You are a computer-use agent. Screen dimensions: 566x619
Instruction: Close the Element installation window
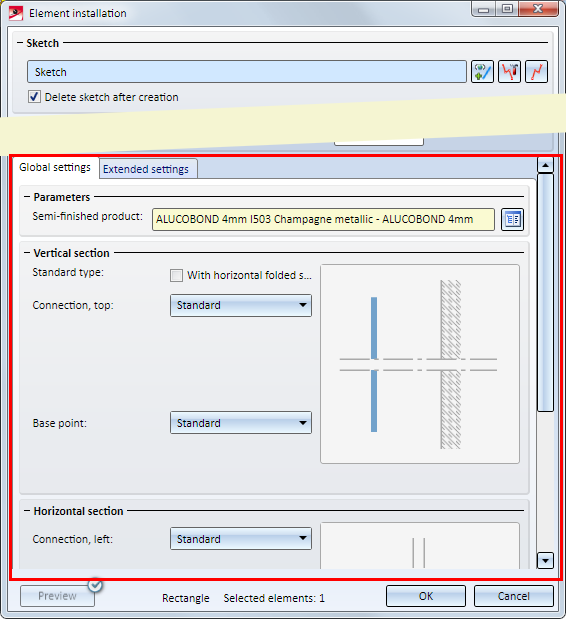538,9
